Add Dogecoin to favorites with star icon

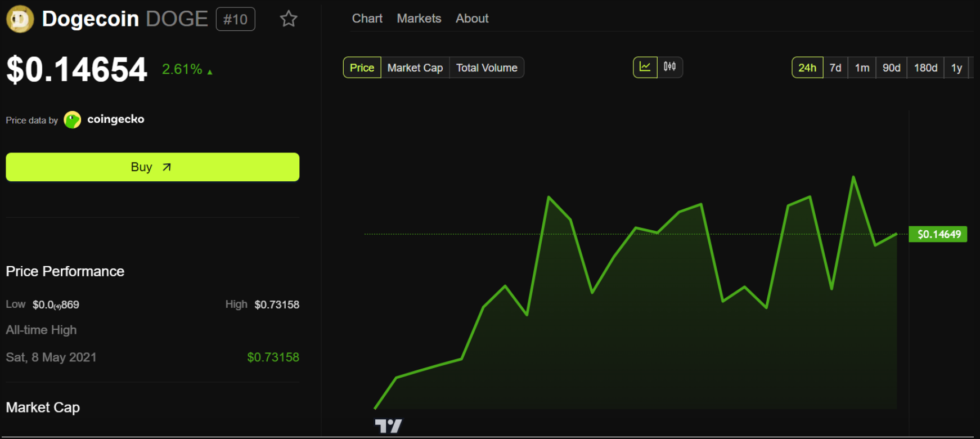(289, 19)
